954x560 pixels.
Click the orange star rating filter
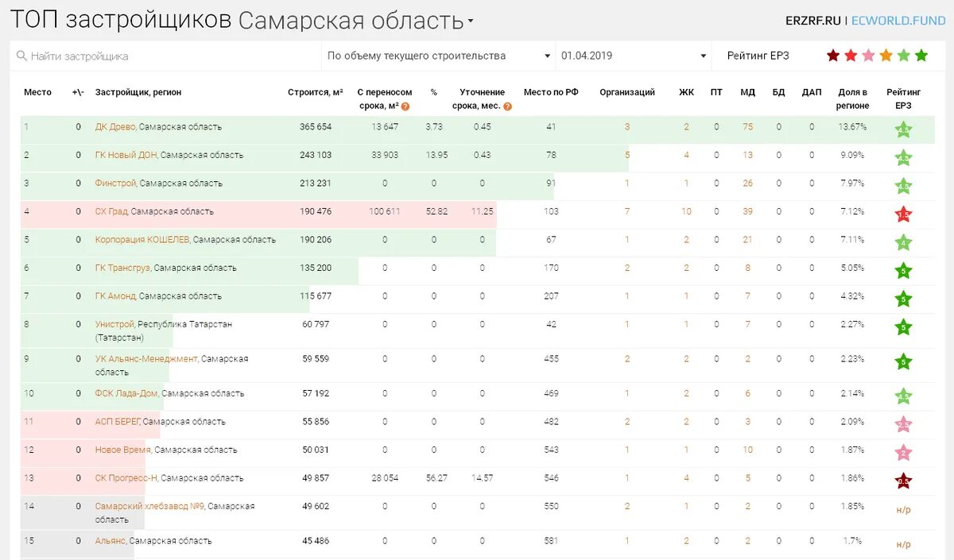tap(886, 56)
